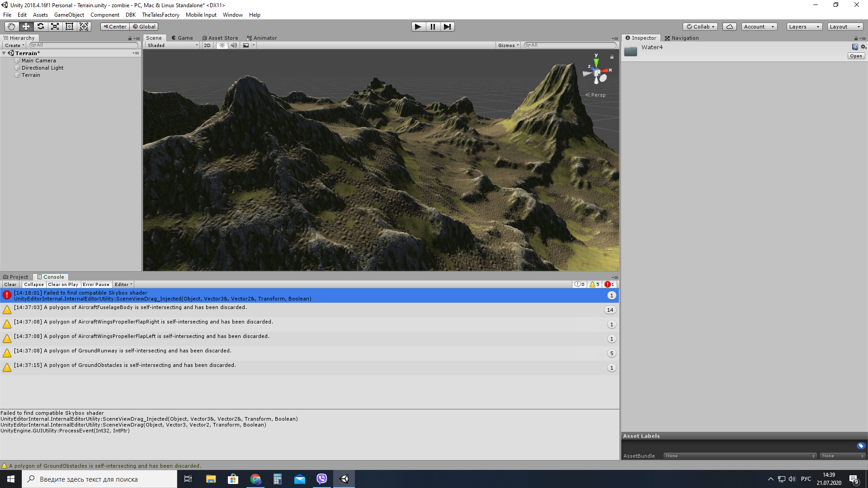Screen dimensions: 868x488
Task: Select the Rect transform tool
Action: pyautogui.click(x=69, y=27)
